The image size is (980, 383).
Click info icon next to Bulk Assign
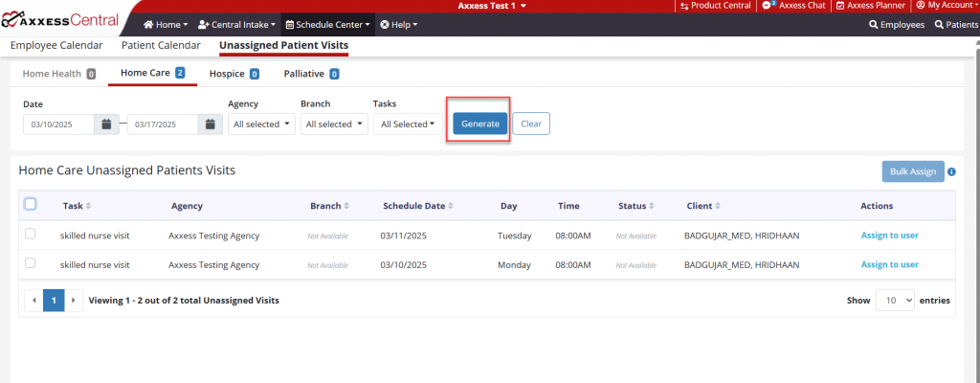tap(951, 171)
